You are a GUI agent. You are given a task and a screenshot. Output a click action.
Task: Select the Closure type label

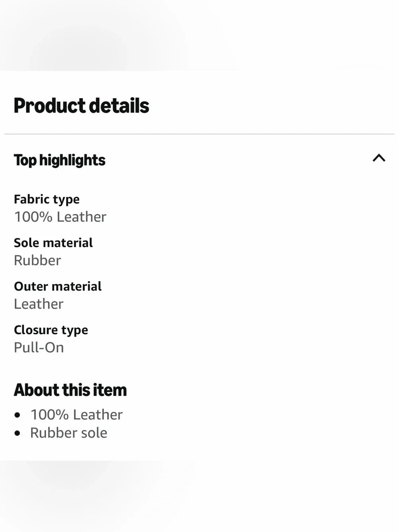click(x=51, y=330)
